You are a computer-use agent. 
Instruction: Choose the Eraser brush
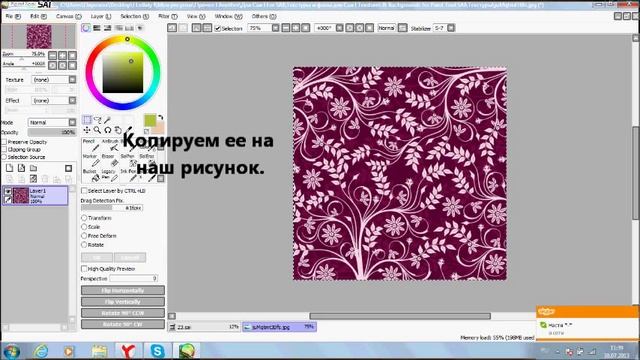(110, 160)
